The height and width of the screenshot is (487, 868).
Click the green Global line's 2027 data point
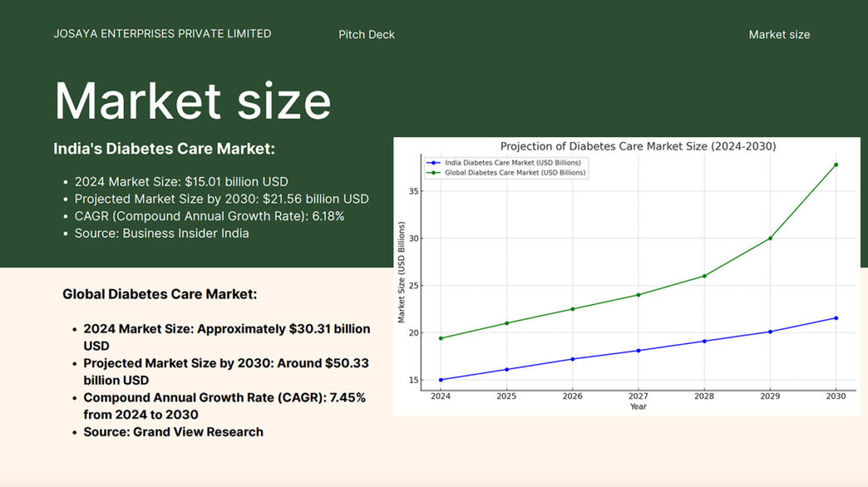coord(638,295)
